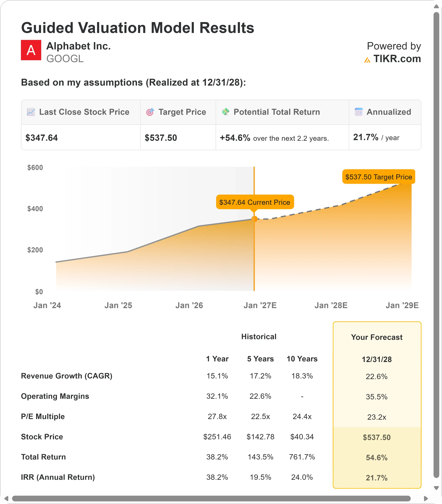Click the money icon beside Potential Total Return
Viewport: 442px width, 504px height.
pos(225,112)
